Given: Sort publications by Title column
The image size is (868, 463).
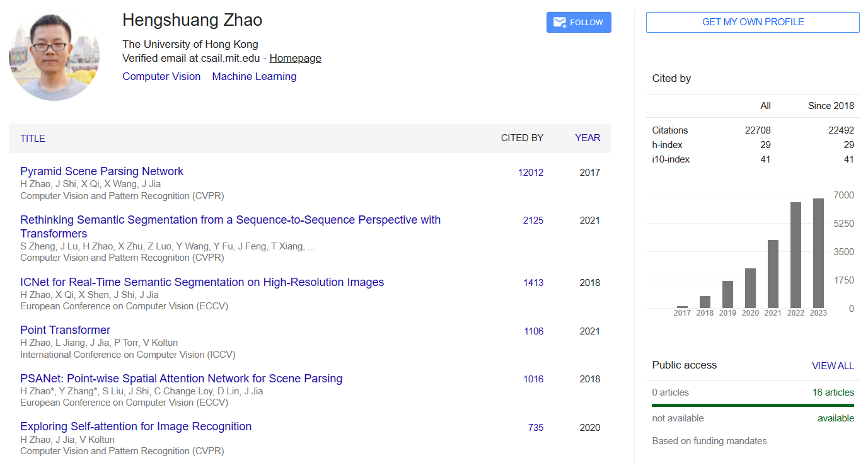Looking at the screenshot, I should tap(33, 139).
